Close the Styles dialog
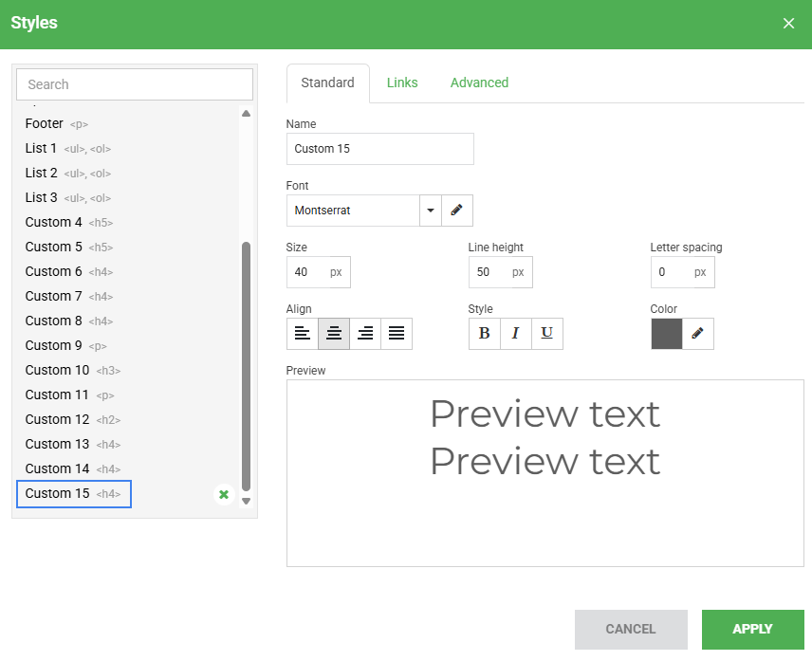This screenshot has width=812, height=661. [x=788, y=24]
